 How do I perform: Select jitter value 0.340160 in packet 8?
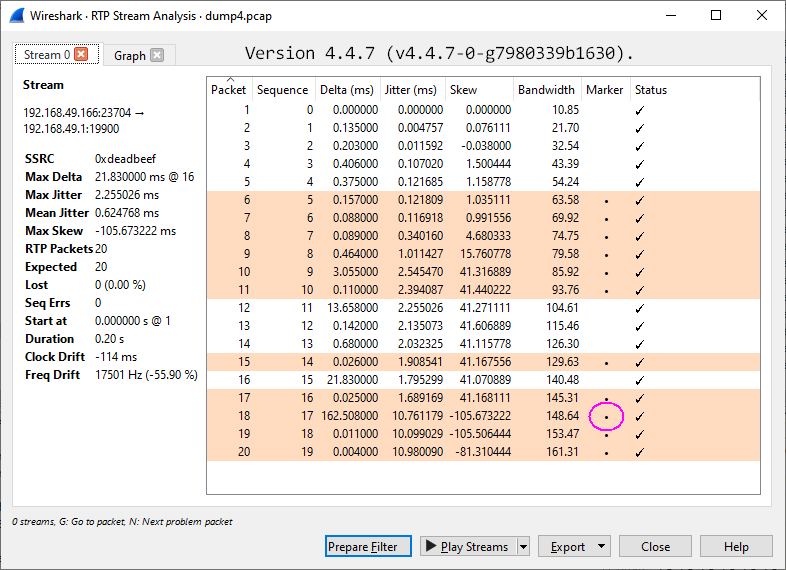click(421, 236)
